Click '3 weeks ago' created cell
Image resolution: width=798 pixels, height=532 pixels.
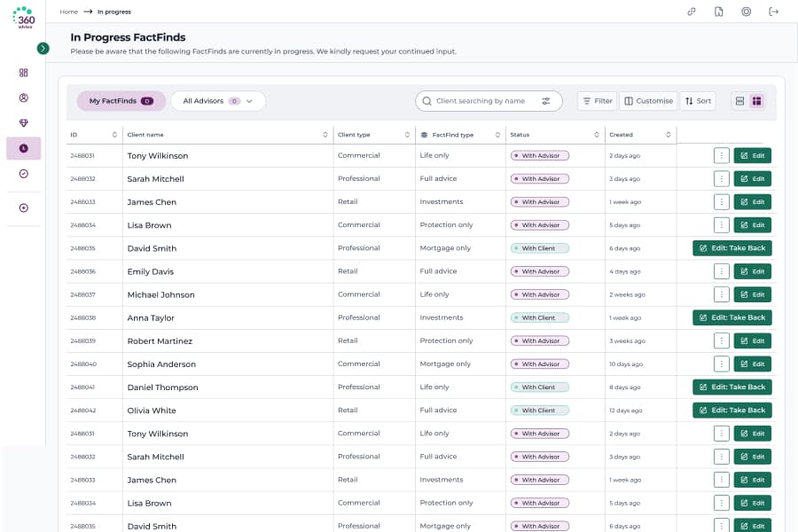click(627, 341)
